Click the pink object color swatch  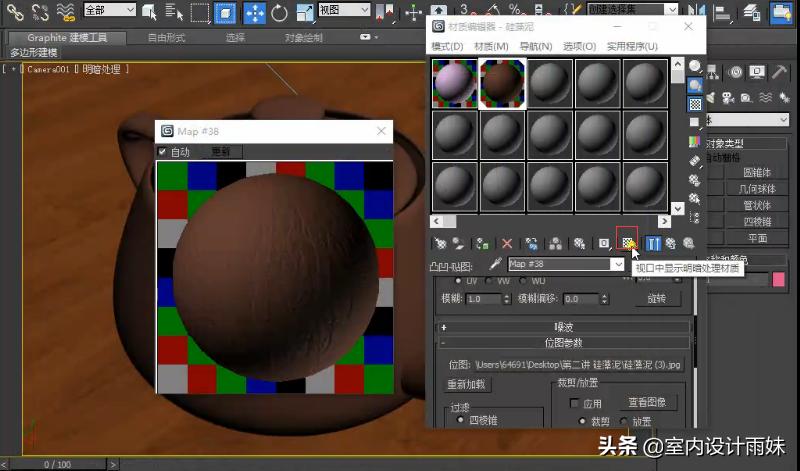(x=778, y=279)
